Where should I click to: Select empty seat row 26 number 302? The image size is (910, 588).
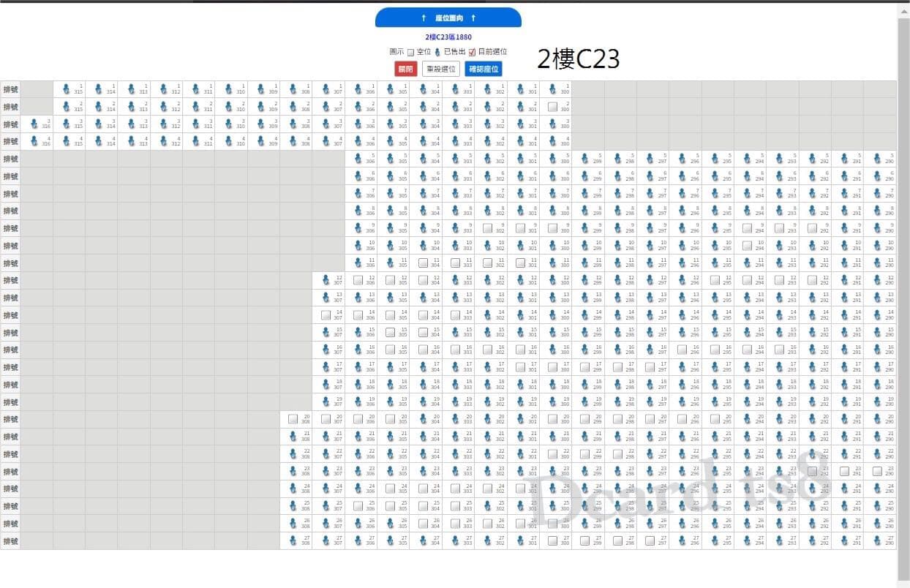[x=488, y=524]
